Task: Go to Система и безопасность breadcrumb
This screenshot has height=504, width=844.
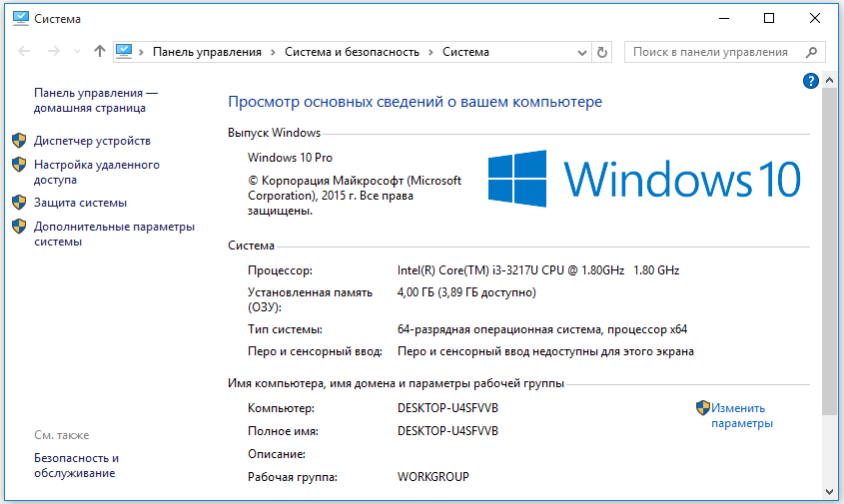Action: coord(352,52)
